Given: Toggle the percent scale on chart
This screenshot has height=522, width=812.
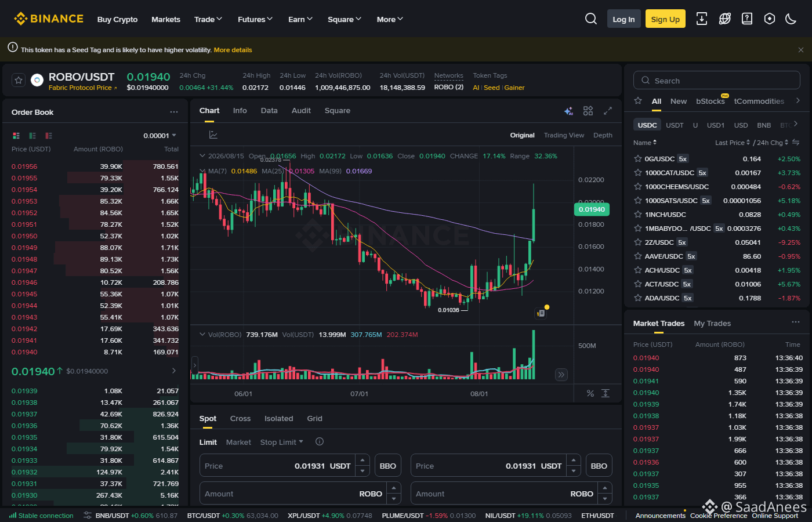Looking at the screenshot, I should tap(590, 393).
